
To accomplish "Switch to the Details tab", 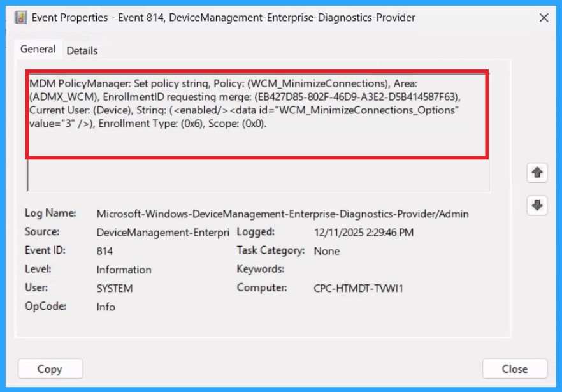I will click(82, 50).
